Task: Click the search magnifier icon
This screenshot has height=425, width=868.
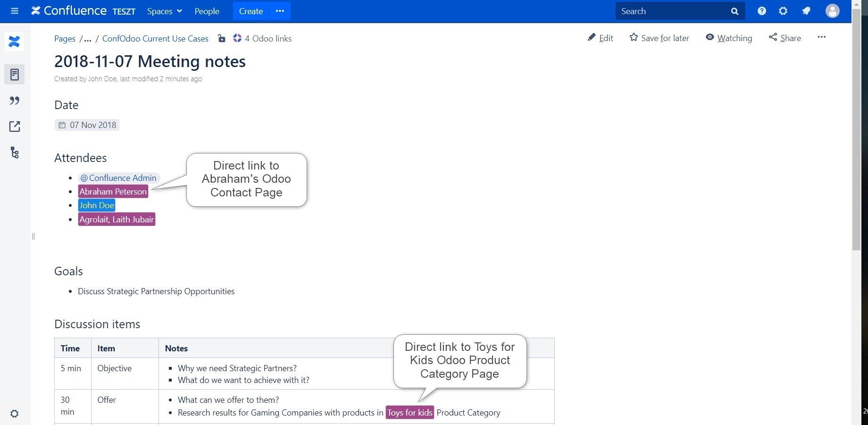Action: click(x=734, y=11)
